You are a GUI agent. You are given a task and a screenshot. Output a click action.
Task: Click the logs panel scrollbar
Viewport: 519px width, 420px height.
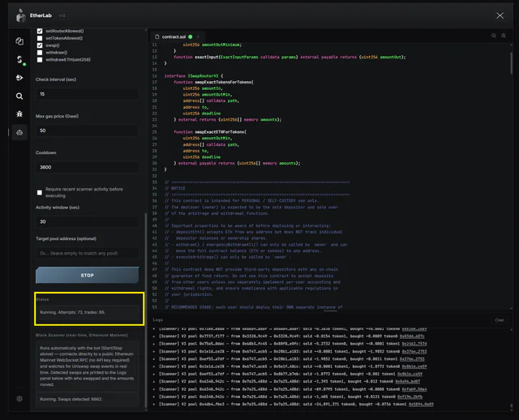512,406
